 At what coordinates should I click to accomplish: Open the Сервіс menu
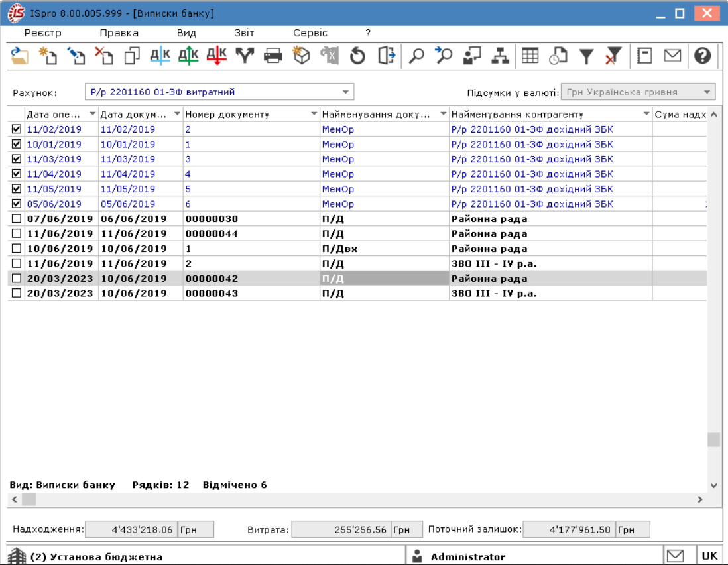[310, 33]
